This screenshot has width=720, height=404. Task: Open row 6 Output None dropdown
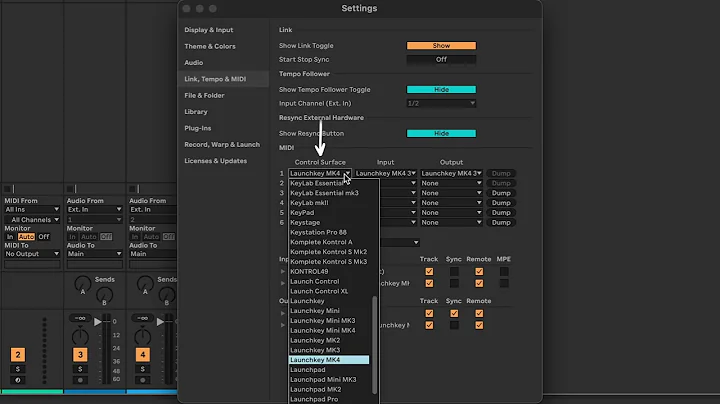tap(451, 222)
